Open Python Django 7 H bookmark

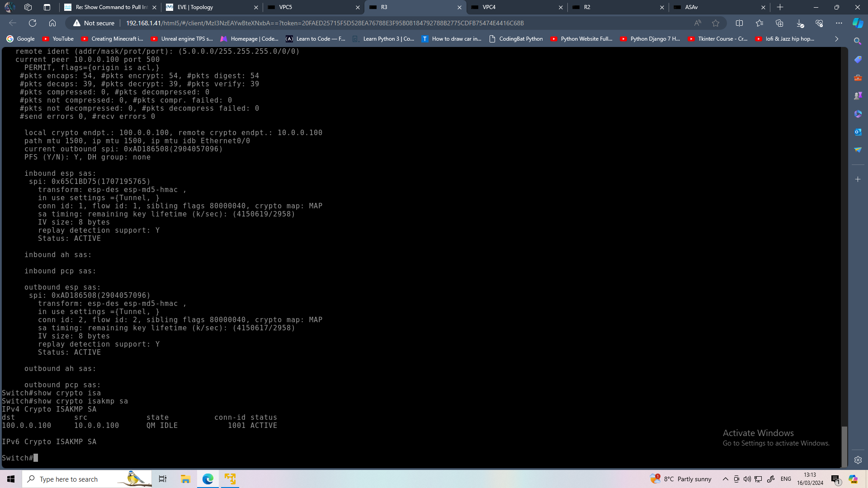pos(650,39)
